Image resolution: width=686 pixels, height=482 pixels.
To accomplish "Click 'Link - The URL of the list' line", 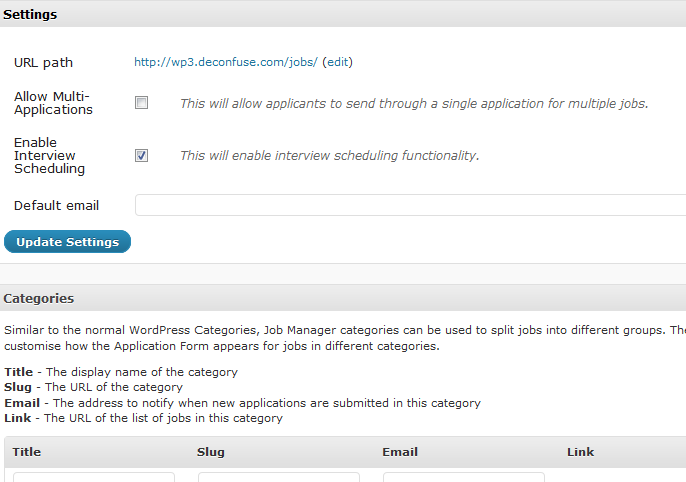I will (144, 418).
